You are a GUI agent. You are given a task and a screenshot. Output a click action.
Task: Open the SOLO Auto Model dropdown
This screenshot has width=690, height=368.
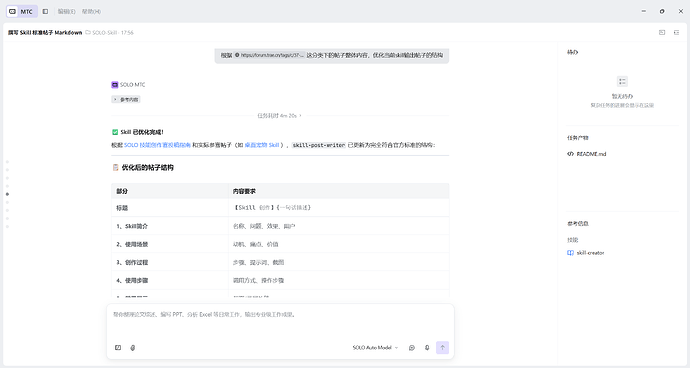(375, 348)
